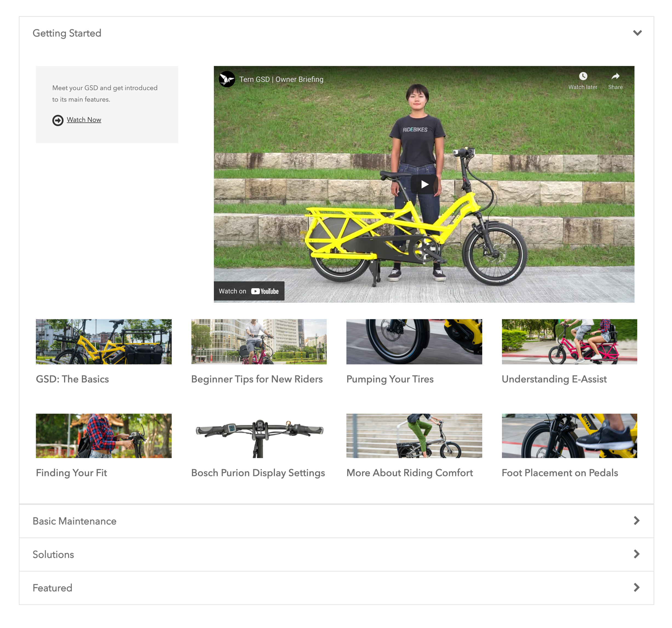Click Watch on YouTube button
This screenshot has width=672, height=628.
tap(249, 291)
